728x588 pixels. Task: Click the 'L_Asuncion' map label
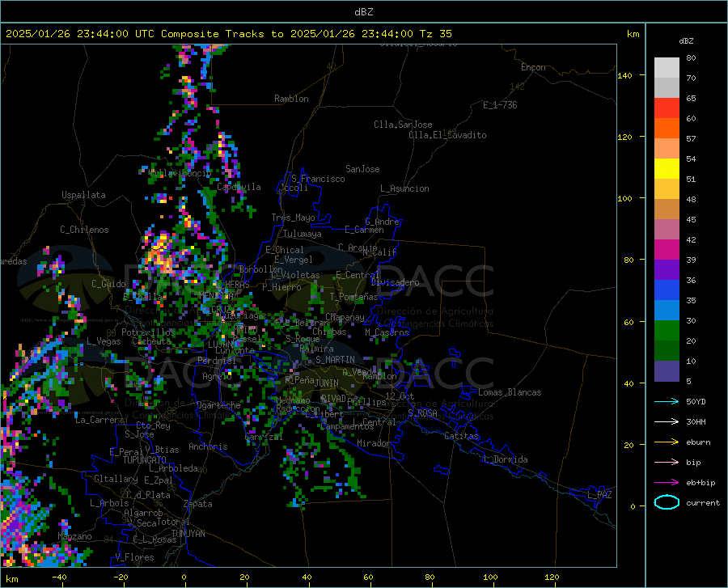pos(404,188)
